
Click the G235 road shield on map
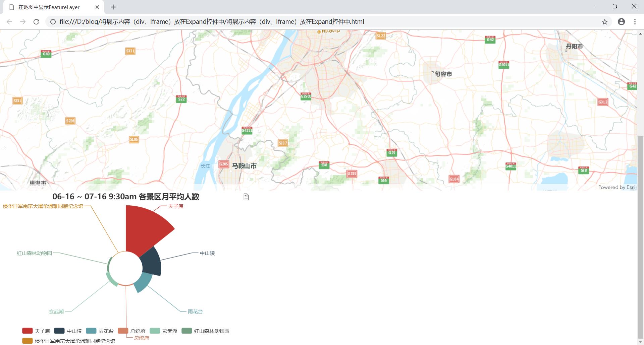[x=352, y=174]
